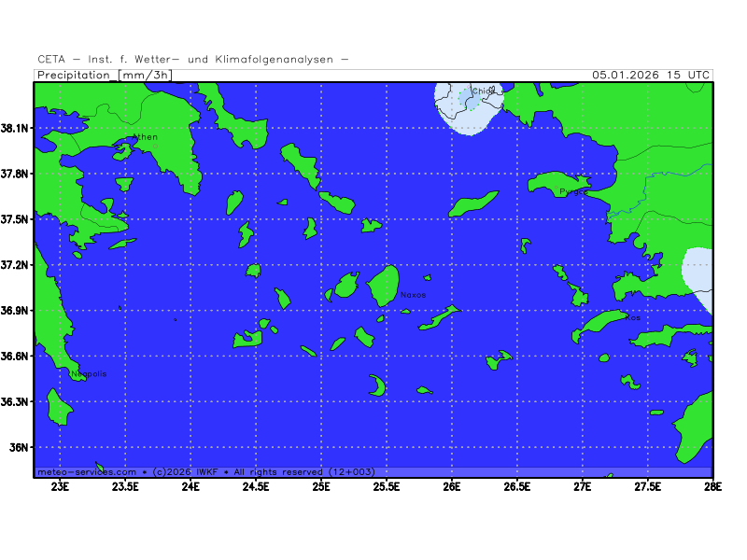Select the Chios label on the map

point(483,91)
